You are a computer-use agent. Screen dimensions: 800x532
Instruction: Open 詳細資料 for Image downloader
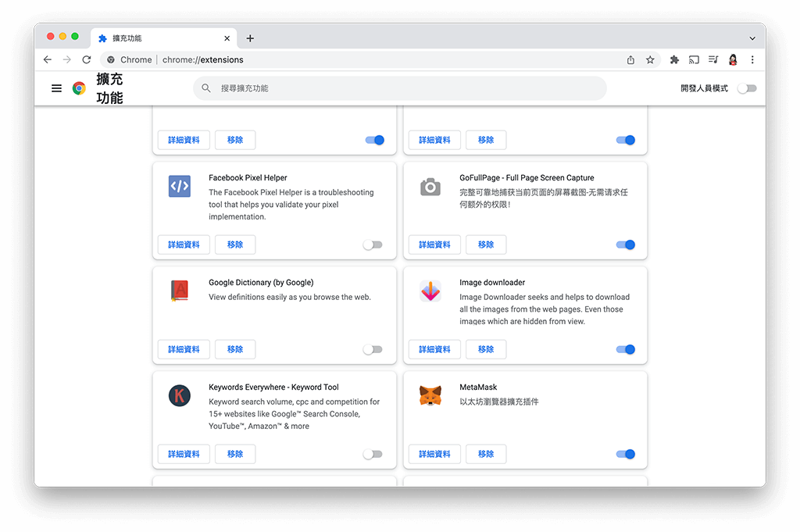point(434,349)
